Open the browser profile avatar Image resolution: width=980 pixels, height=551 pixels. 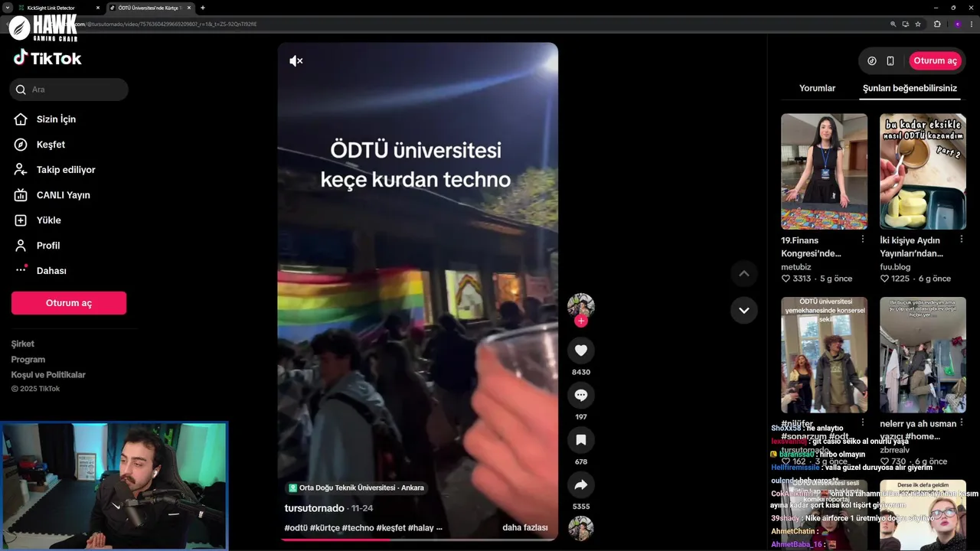point(957,24)
